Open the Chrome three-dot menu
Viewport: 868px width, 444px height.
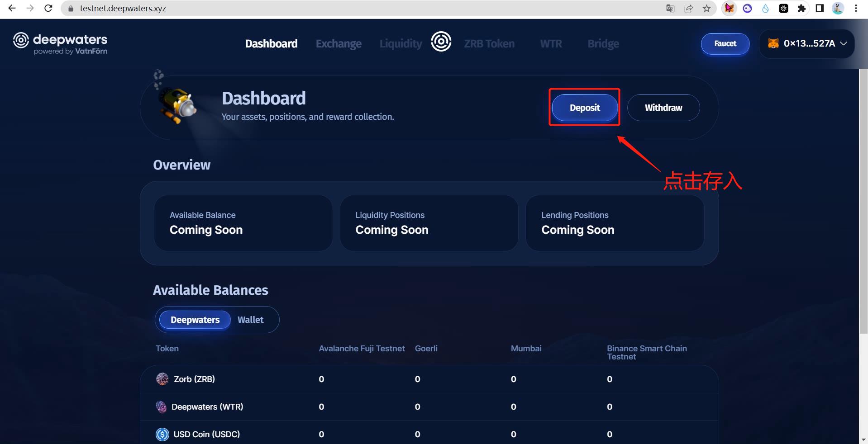click(856, 8)
